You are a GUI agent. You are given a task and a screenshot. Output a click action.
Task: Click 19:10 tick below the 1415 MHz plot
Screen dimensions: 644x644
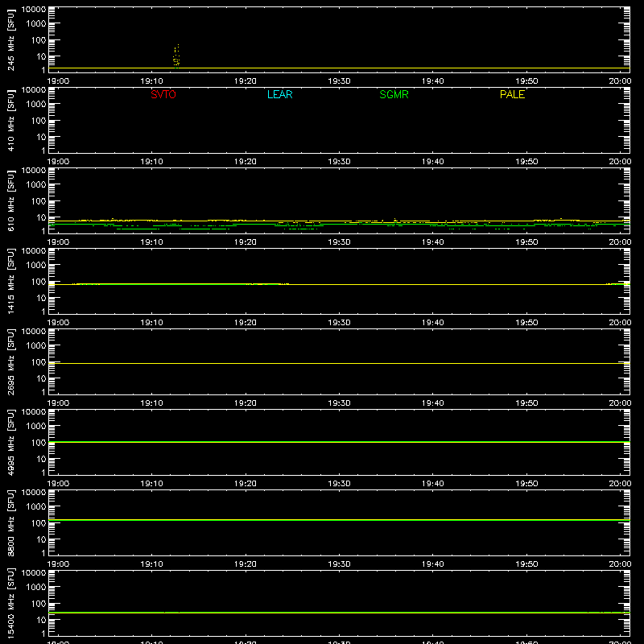point(151,323)
